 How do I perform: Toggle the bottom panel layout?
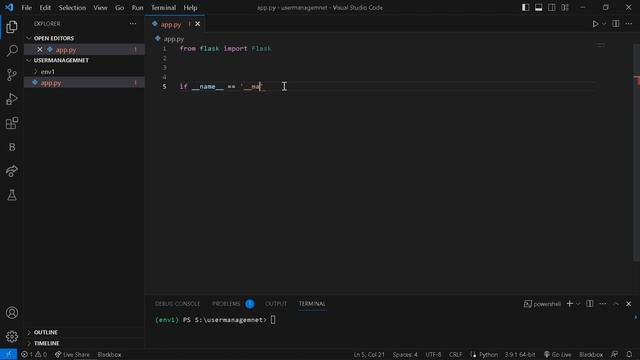coord(539,7)
